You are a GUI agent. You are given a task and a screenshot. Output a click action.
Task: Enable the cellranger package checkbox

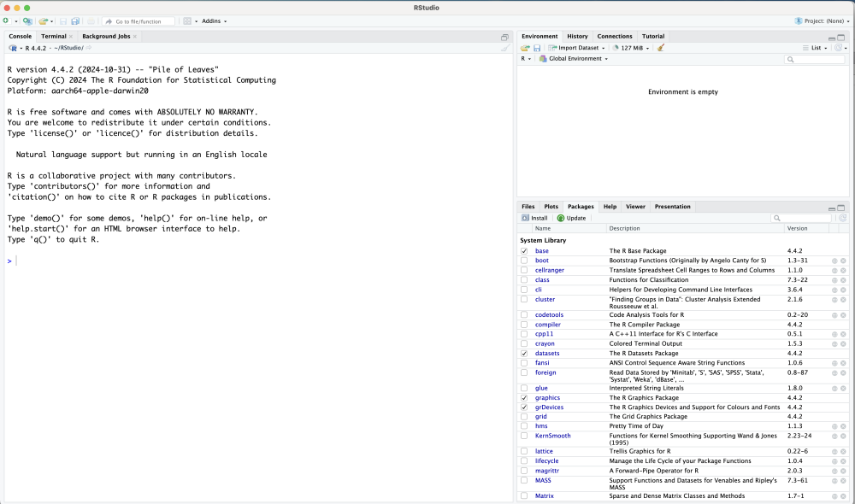pyautogui.click(x=524, y=270)
